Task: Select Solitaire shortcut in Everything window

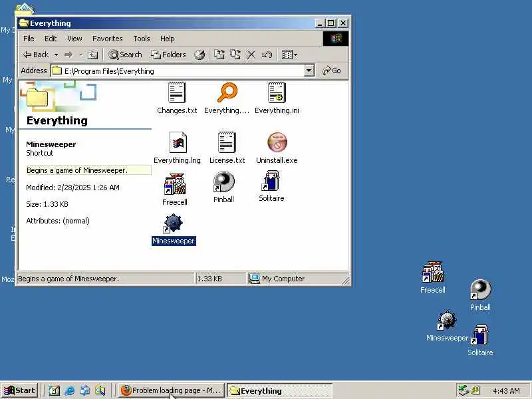Action: point(271,187)
